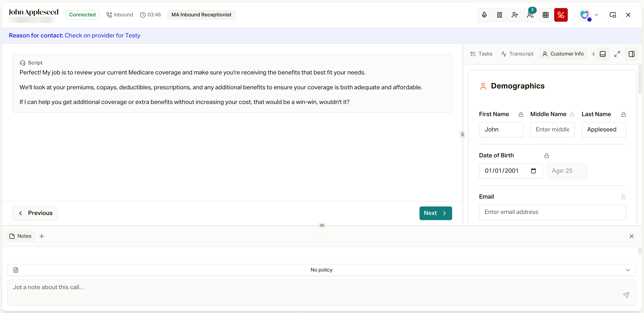Switch to the Transcript tab
This screenshot has width=644, height=313.
[517, 54]
